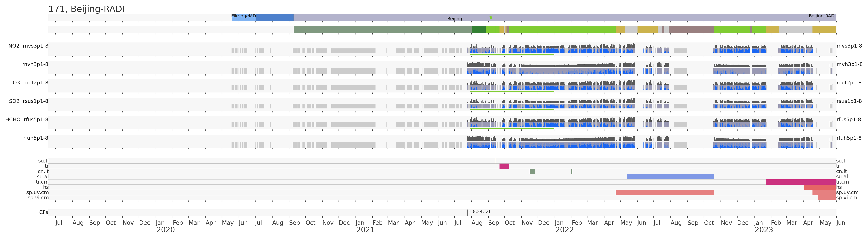The width and height of the screenshot is (868, 239).
Task: Click the Beijing-RADI label at top right
Action: [822, 16]
